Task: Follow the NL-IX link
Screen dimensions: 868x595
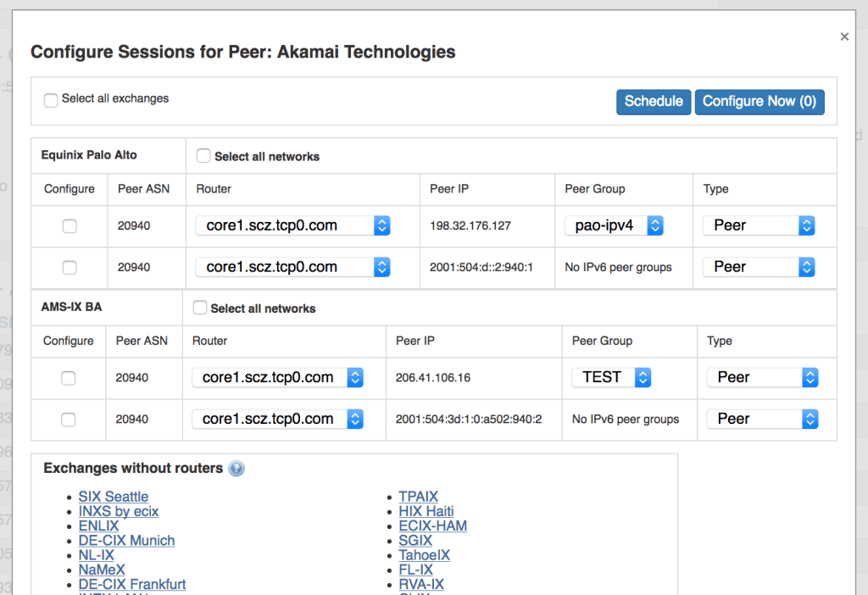Action: point(97,555)
